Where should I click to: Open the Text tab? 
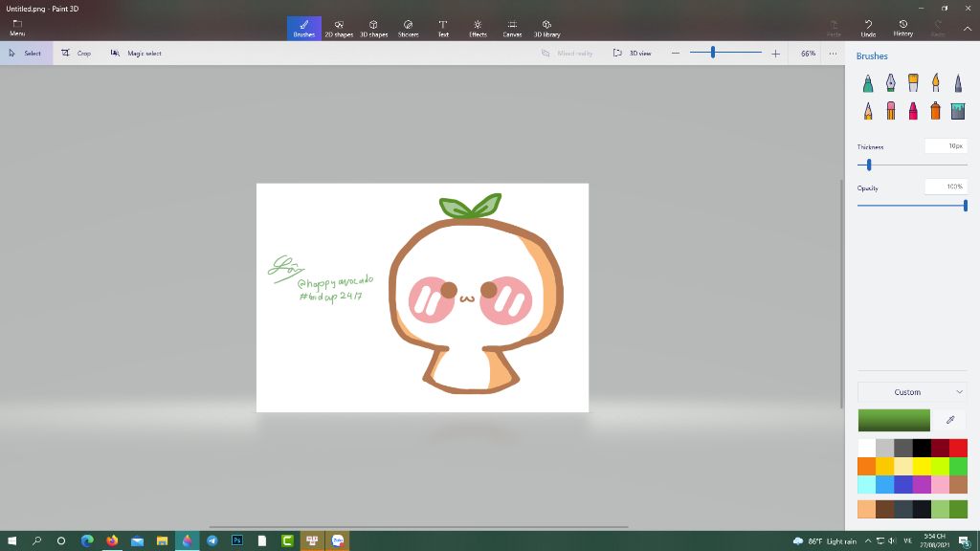[443, 29]
